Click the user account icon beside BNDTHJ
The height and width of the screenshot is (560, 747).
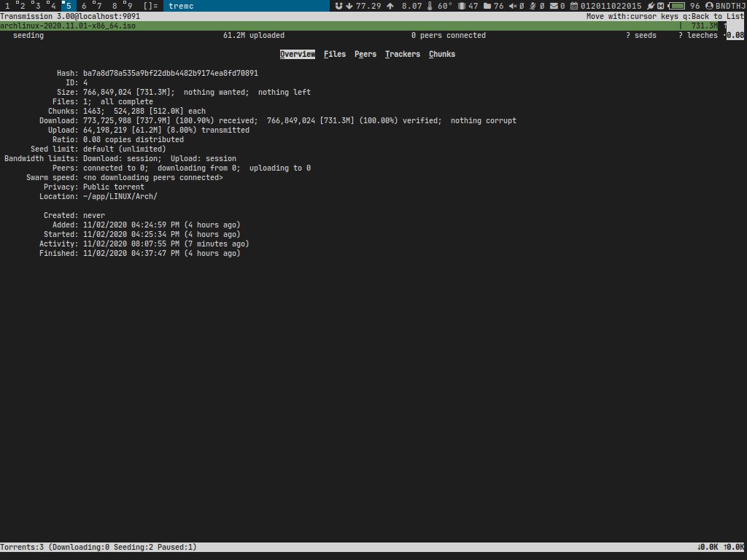(x=709, y=6)
